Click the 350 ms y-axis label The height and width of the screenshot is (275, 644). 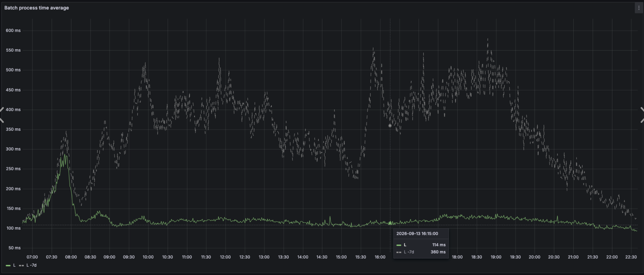point(13,129)
